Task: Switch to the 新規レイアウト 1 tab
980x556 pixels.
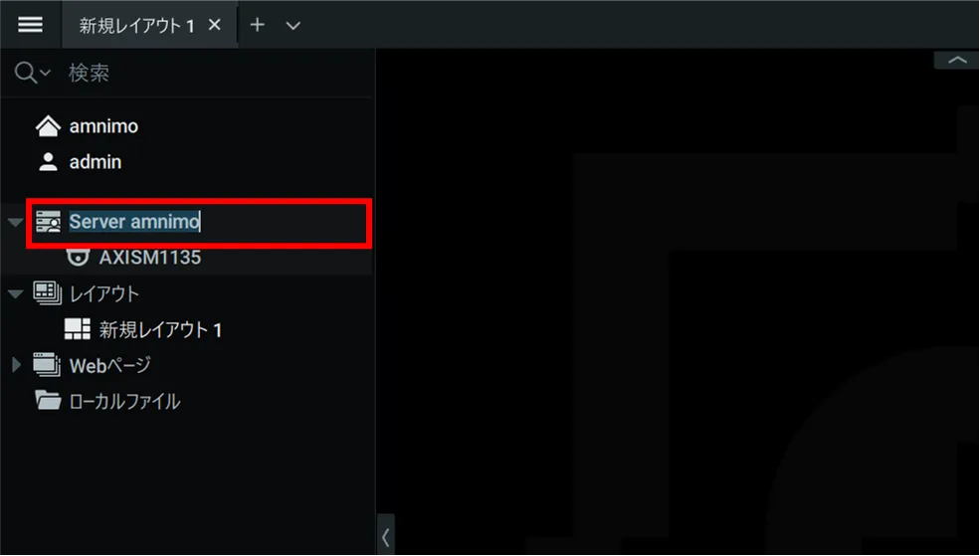Action: 136,26
